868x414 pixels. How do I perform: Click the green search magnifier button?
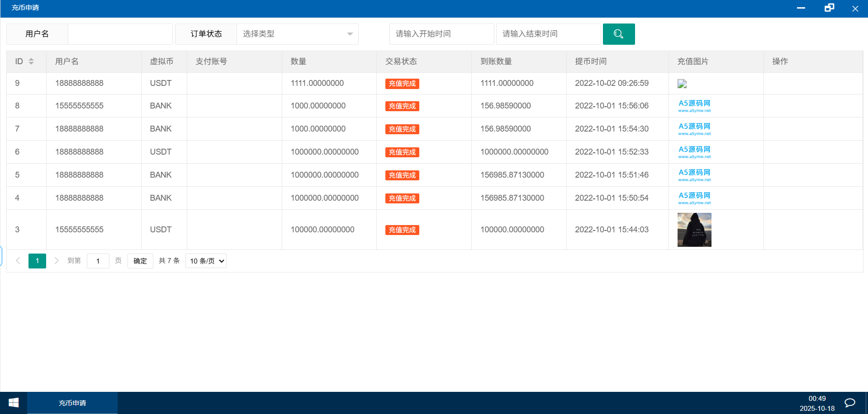pyautogui.click(x=618, y=34)
